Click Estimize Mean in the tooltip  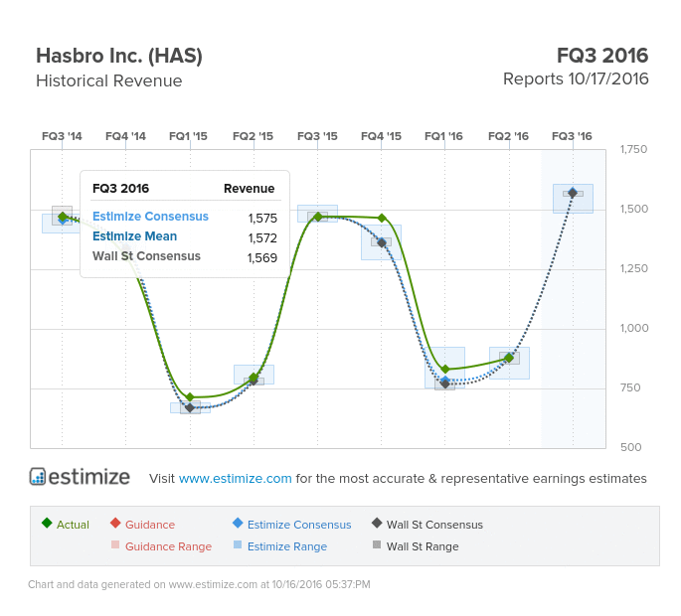pyautogui.click(x=134, y=236)
